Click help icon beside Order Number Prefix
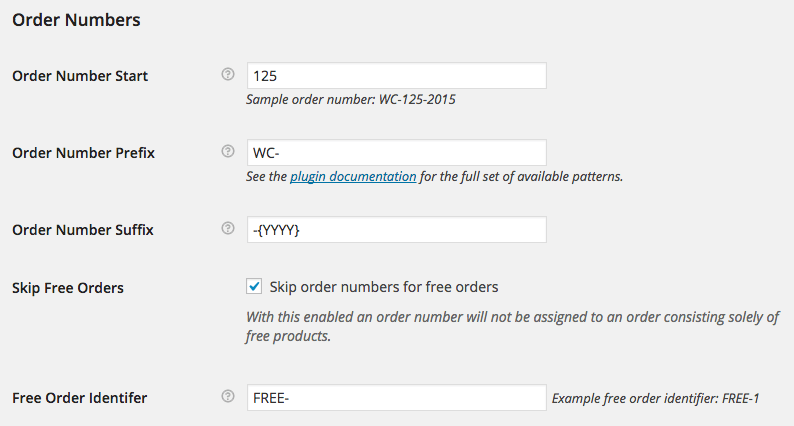The width and height of the screenshot is (794, 426). (227, 152)
